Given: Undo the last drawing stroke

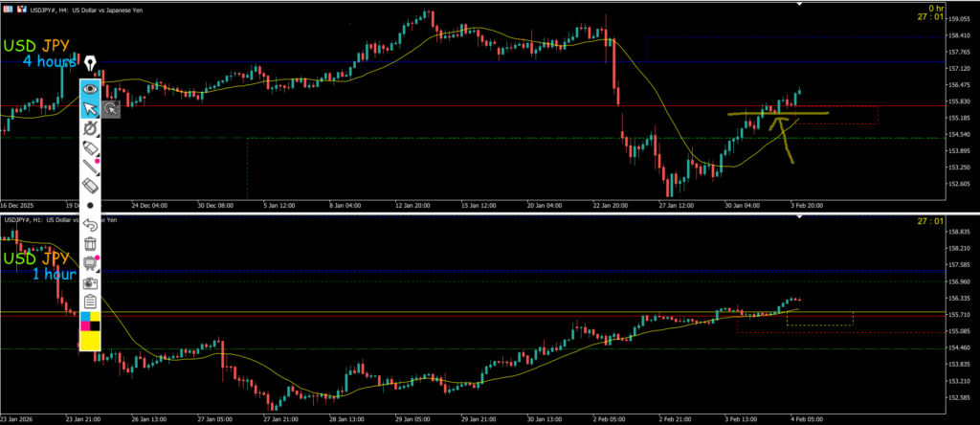Looking at the screenshot, I should coord(90,225).
